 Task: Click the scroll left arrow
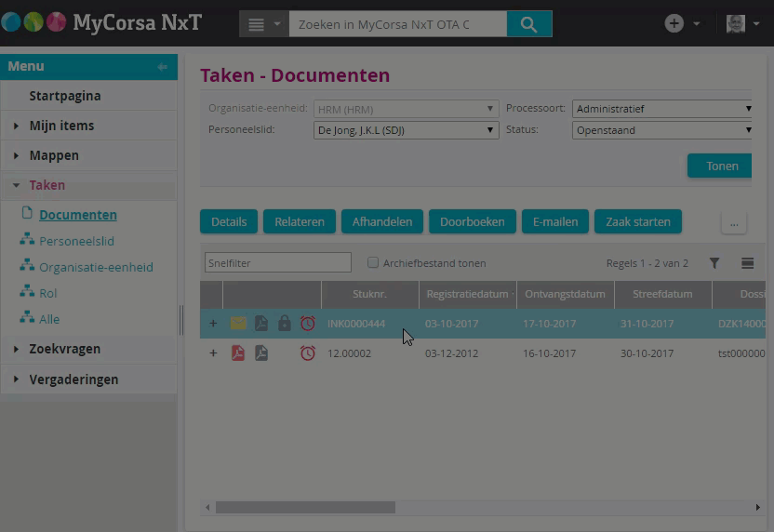click(207, 507)
